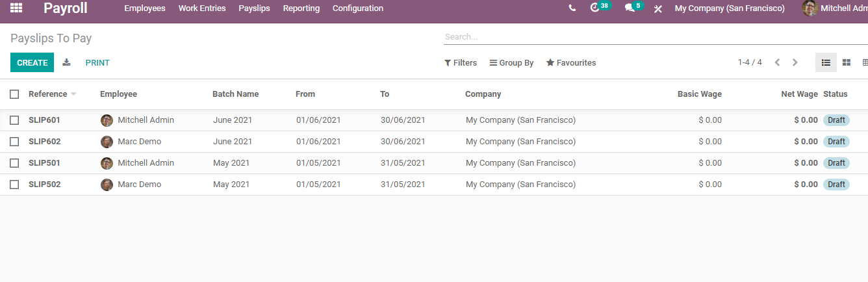Click Mitchell Admin avatar in SLIP501 row
The width and height of the screenshot is (868, 282).
(107, 163)
